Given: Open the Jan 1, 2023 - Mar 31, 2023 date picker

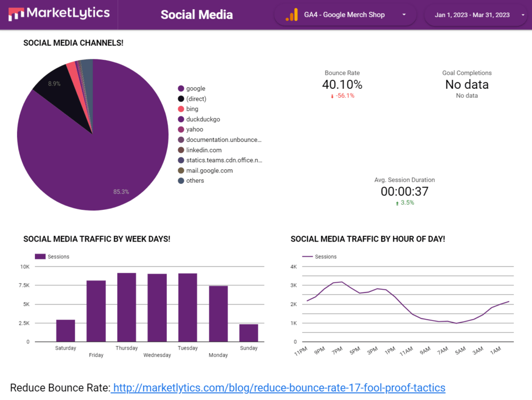Looking at the screenshot, I should click(472, 15).
